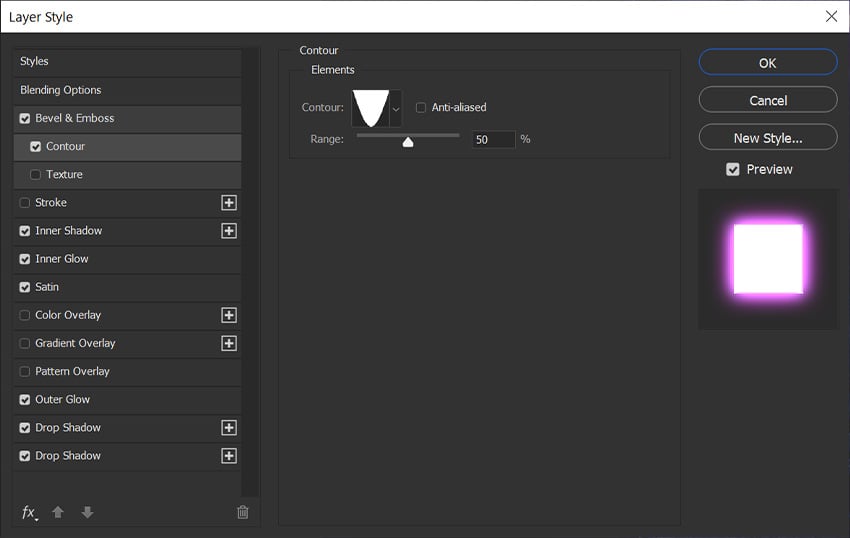The width and height of the screenshot is (850, 538).
Task: Uncheck the Preview checkbox
Action: pyautogui.click(x=733, y=170)
